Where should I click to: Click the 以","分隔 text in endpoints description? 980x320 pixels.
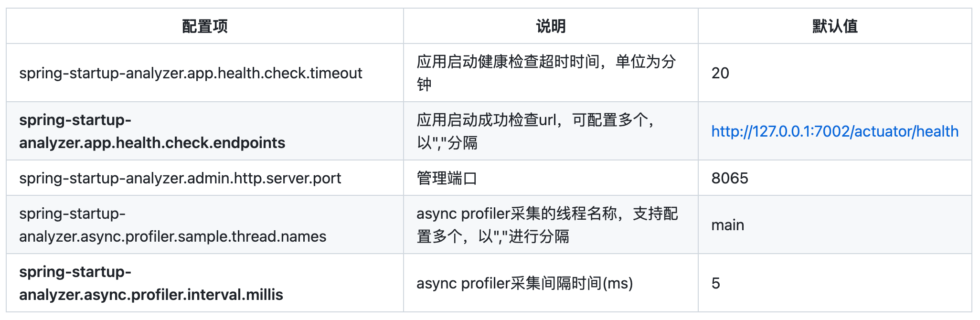click(447, 143)
